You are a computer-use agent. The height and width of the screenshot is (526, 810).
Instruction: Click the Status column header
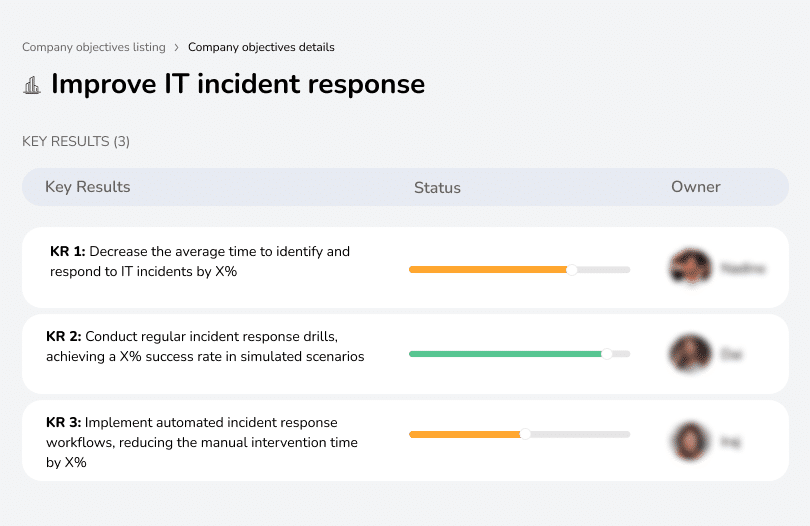[x=437, y=188]
